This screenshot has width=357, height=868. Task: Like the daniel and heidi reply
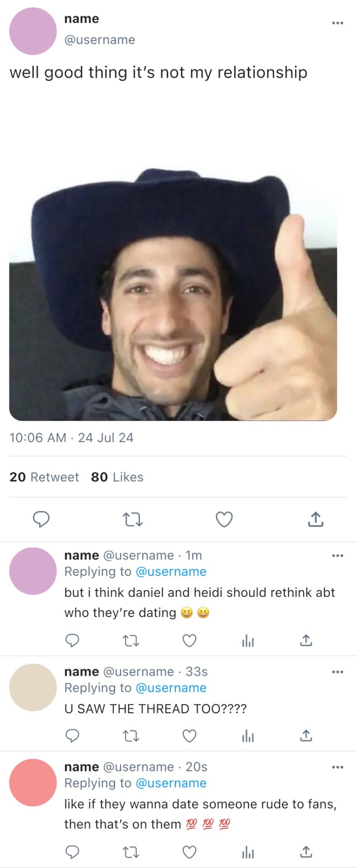[190, 641]
